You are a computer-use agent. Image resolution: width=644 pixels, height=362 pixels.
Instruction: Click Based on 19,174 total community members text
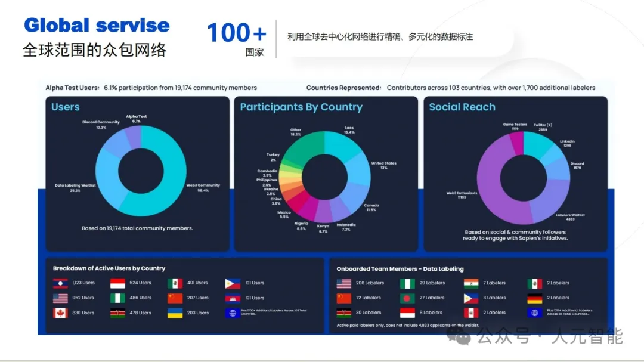pos(137,228)
